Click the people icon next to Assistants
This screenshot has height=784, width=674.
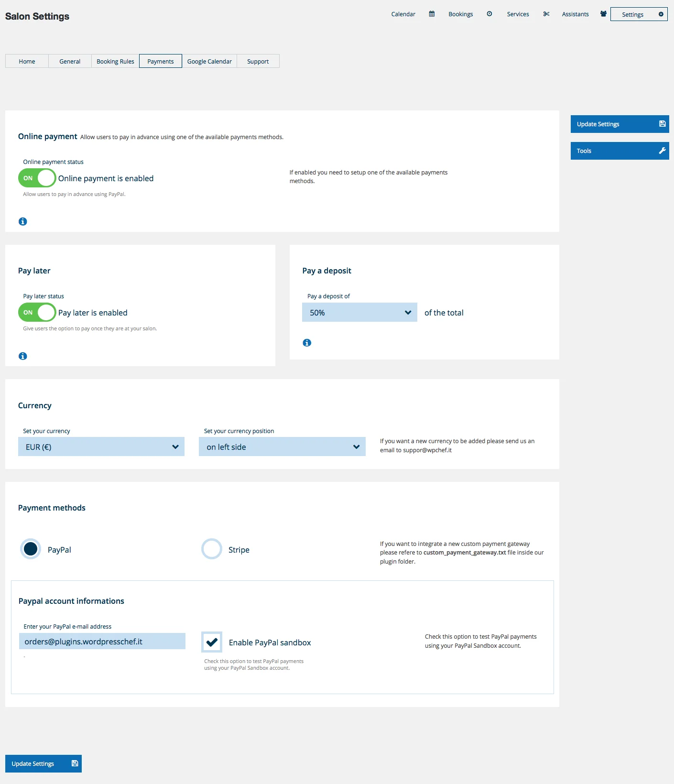tap(603, 14)
